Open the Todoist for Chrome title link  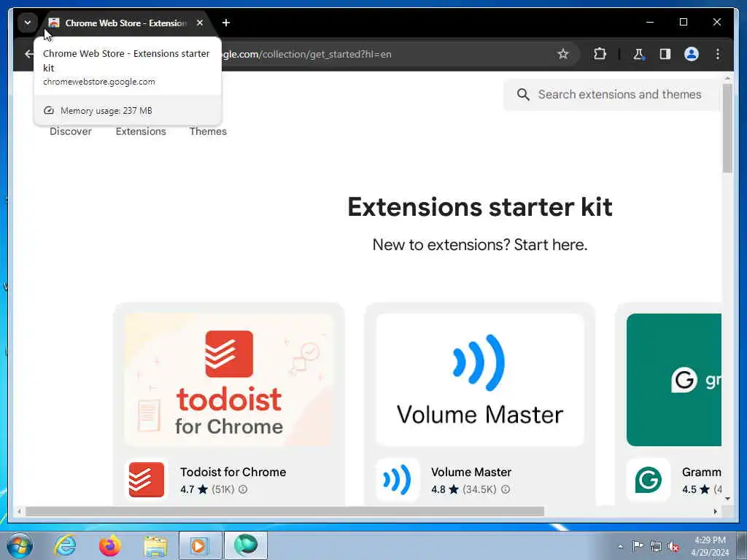pyautogui.click(x=233, y=472)
